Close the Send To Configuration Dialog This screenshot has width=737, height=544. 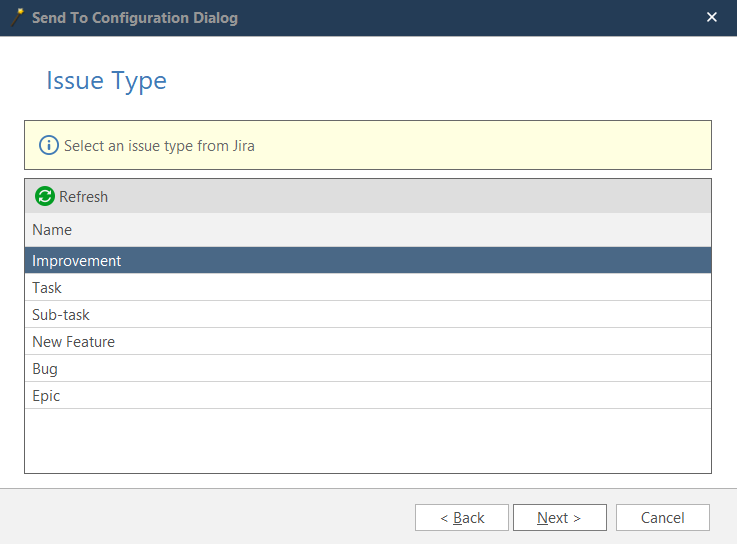tap(712, 18)
